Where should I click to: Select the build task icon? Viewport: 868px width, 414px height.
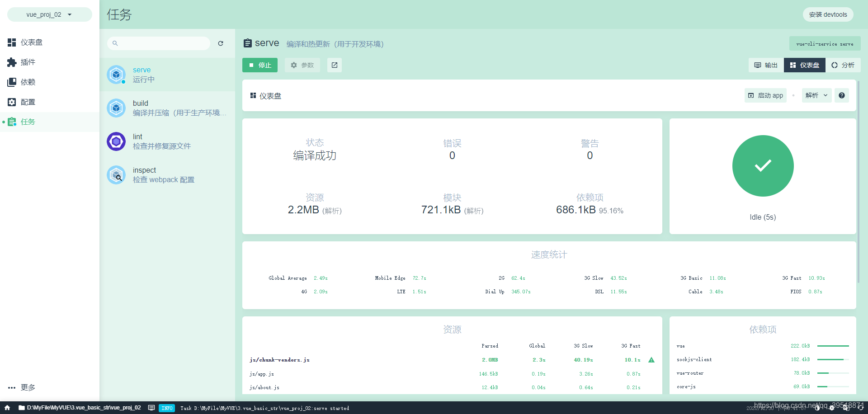116,108
